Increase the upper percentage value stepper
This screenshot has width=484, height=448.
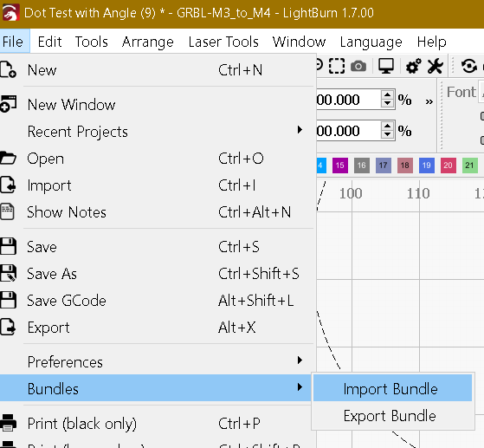(x=387, y=94)
